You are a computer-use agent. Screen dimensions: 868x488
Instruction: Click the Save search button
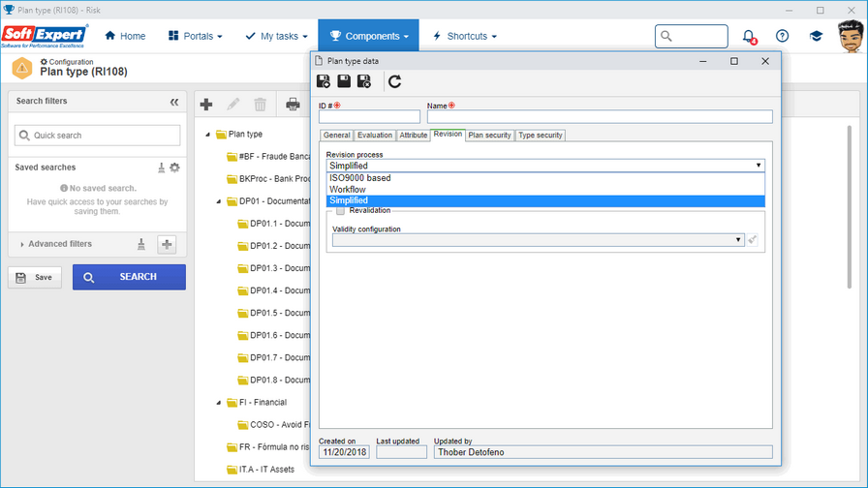35,278
